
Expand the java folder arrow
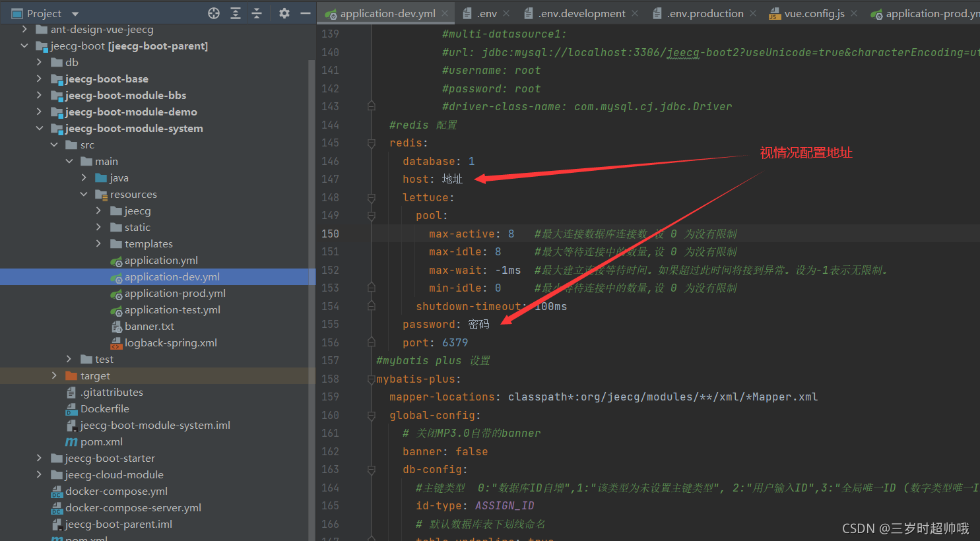coord(84,177)
